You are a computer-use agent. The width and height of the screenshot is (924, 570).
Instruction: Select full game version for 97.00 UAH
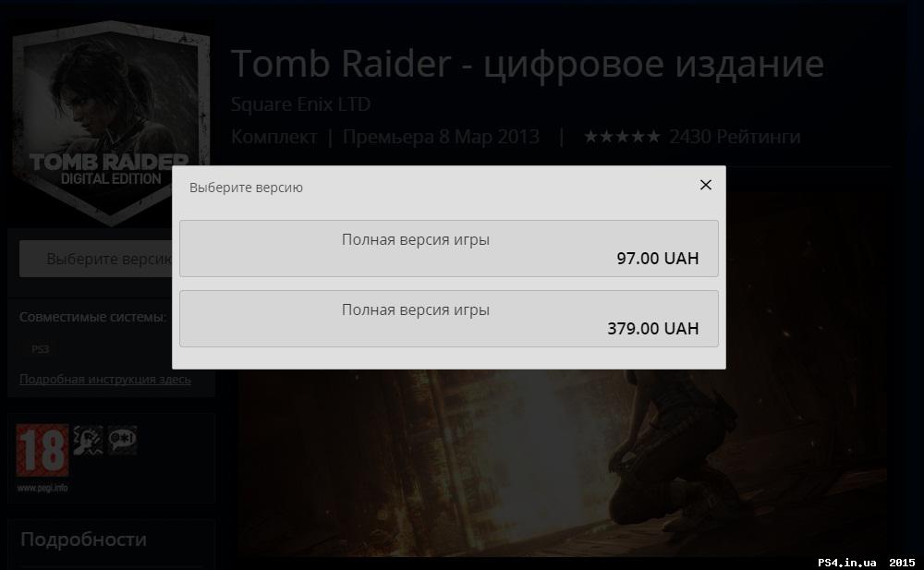(448, 249)
